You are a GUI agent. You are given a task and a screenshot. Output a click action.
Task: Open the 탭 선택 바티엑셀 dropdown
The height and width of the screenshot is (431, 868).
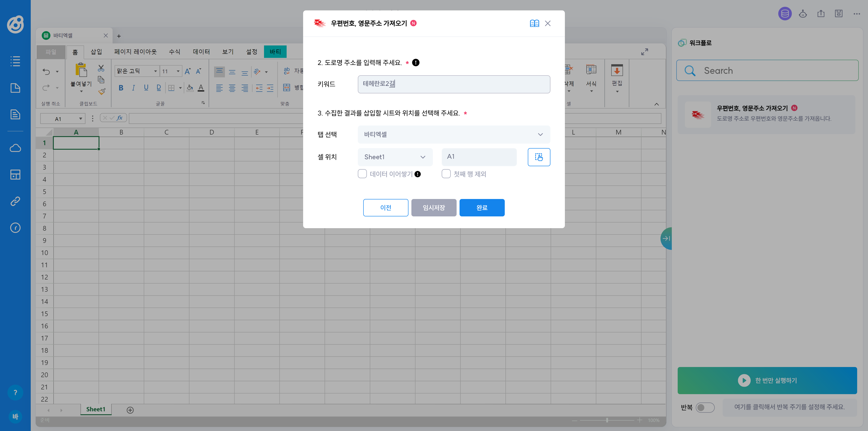coord(454,135)
